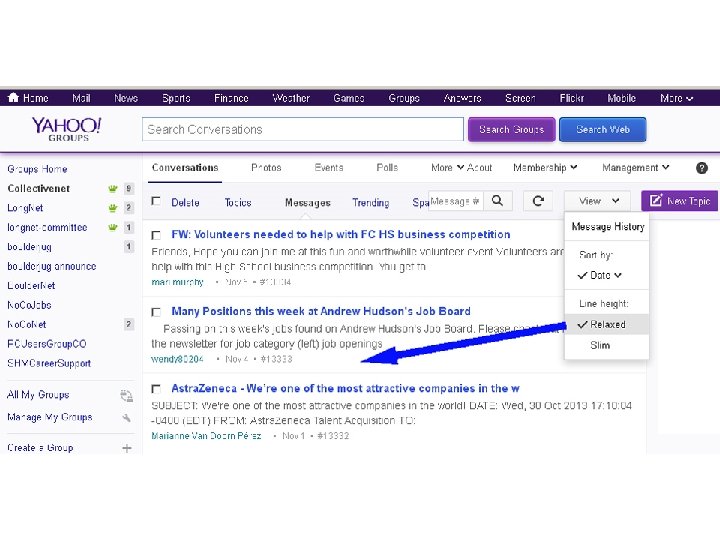Tick the select-all checkbox beside Delete
This screenshot has width=720, height=540.
[156, 201]
